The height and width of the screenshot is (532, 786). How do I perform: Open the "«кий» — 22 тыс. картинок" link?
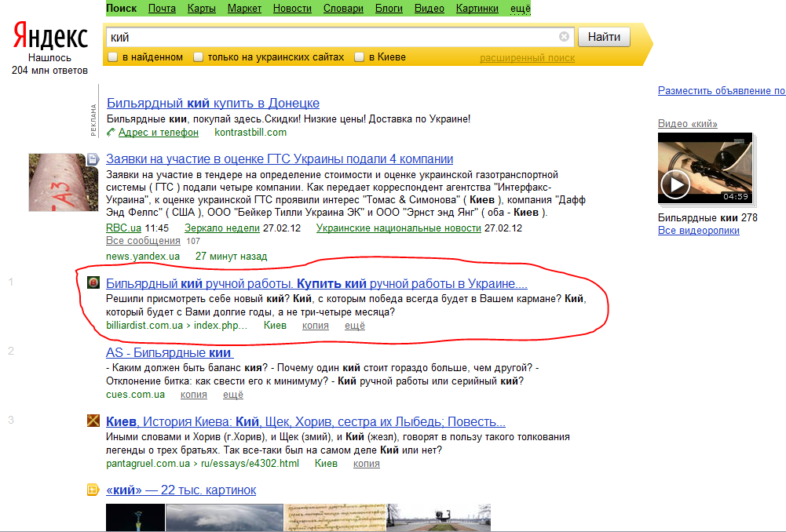point(181,490)
